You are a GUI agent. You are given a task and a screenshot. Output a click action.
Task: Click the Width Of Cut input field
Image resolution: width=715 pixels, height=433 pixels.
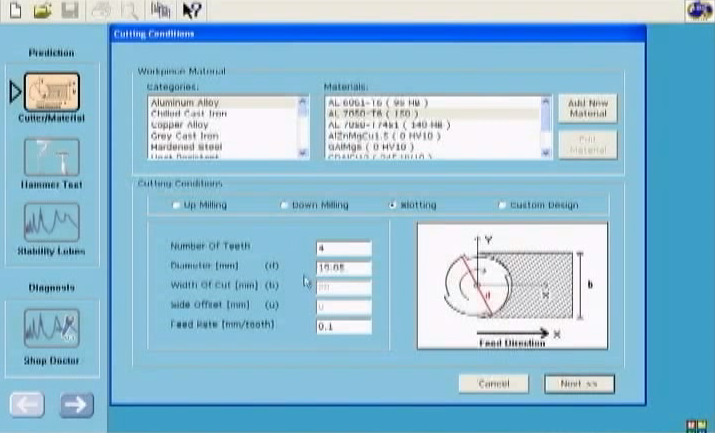(x=344, y=288)
